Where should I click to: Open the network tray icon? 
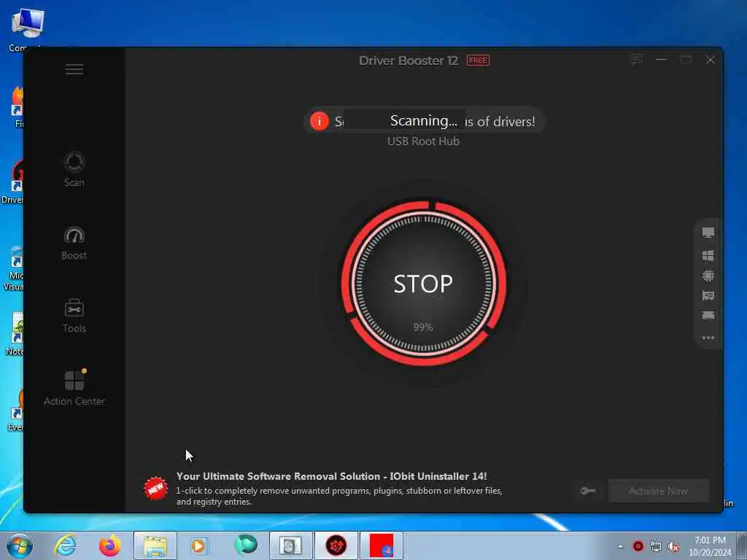[x=656, y=547]
